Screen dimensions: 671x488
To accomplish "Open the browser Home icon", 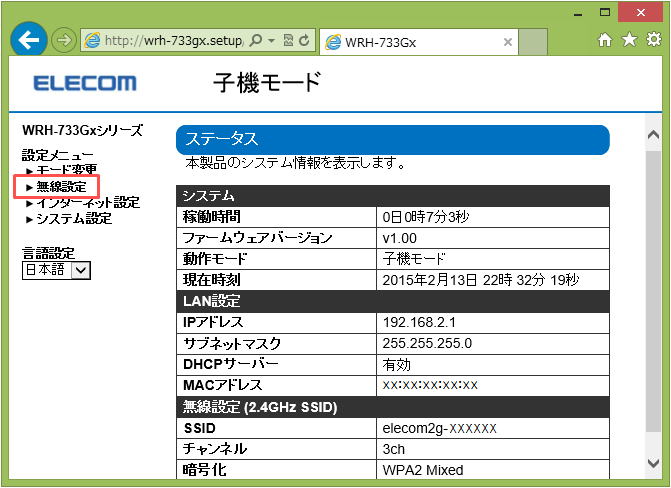I will pyautogui.click(x=605, y=40).
